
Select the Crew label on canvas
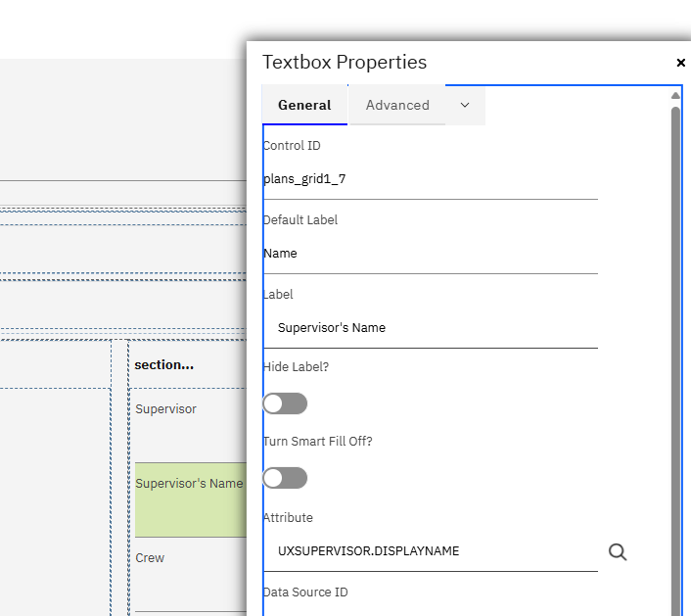click(151, 558)
